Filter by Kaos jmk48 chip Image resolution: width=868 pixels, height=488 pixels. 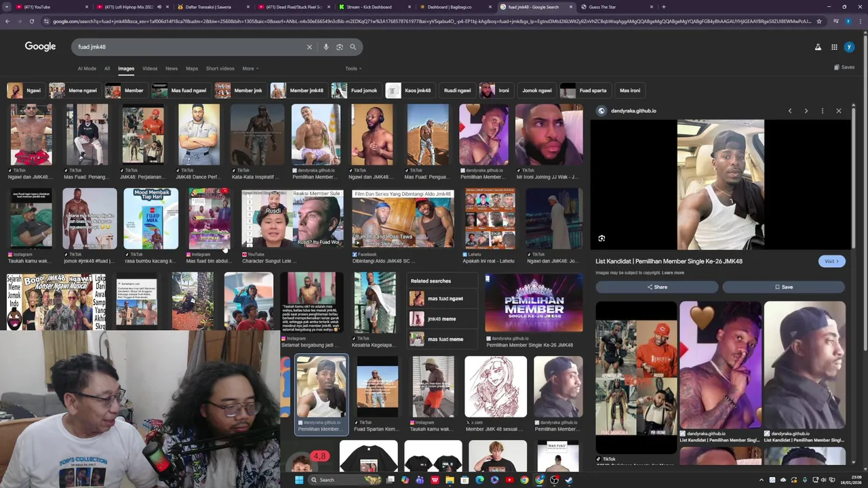[409, 90]
